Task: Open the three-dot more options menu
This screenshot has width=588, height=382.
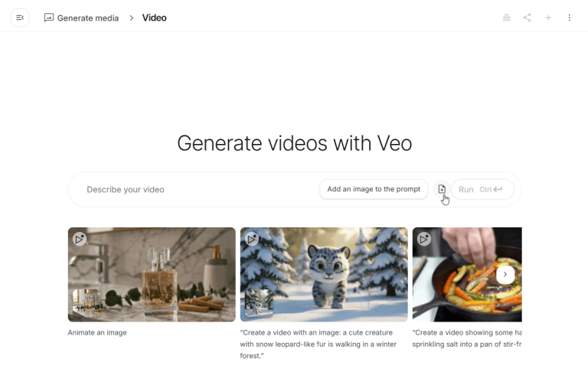Action: click(570, 18)
